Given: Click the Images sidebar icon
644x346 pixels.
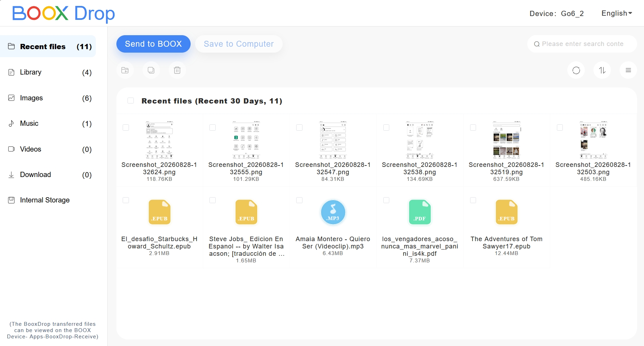Looking at the screenshot, I should coord(11,98).
